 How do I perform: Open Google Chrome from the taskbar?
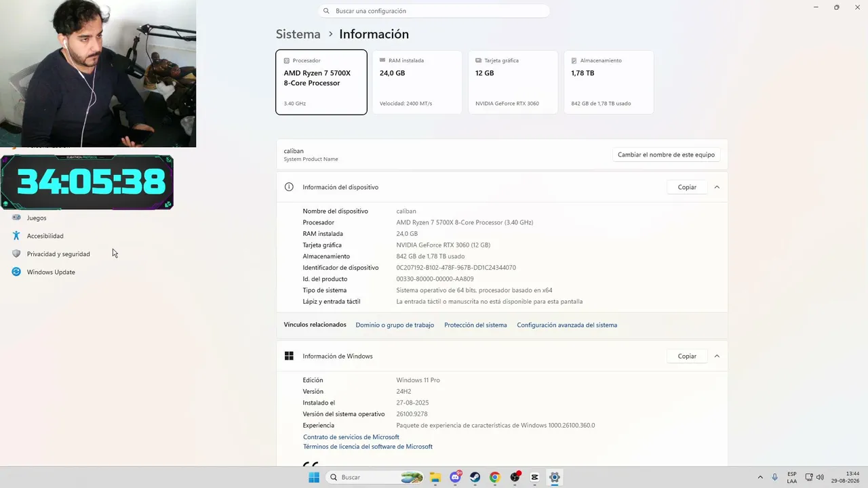(495, 477)
